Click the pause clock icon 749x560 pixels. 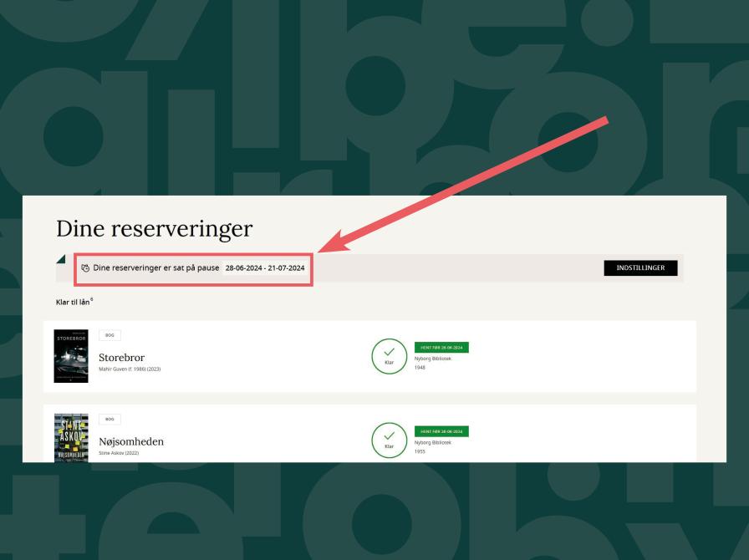point(85,268)
